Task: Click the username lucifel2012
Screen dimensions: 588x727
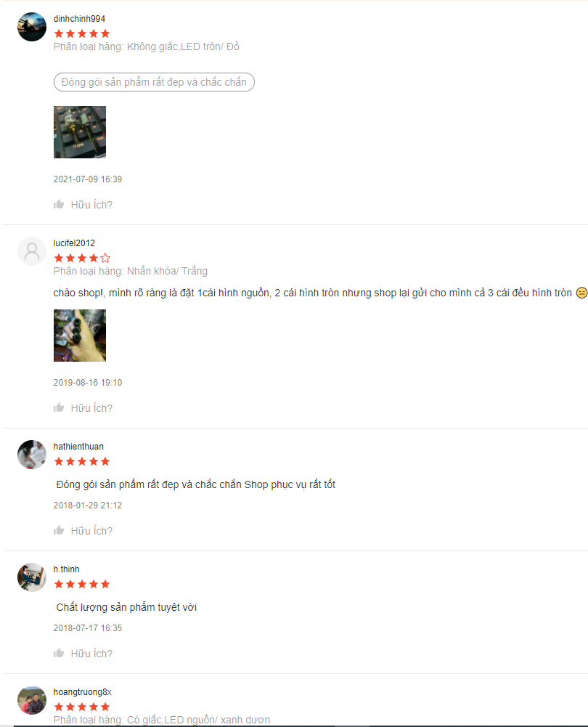Action: [x=74, y=243]
